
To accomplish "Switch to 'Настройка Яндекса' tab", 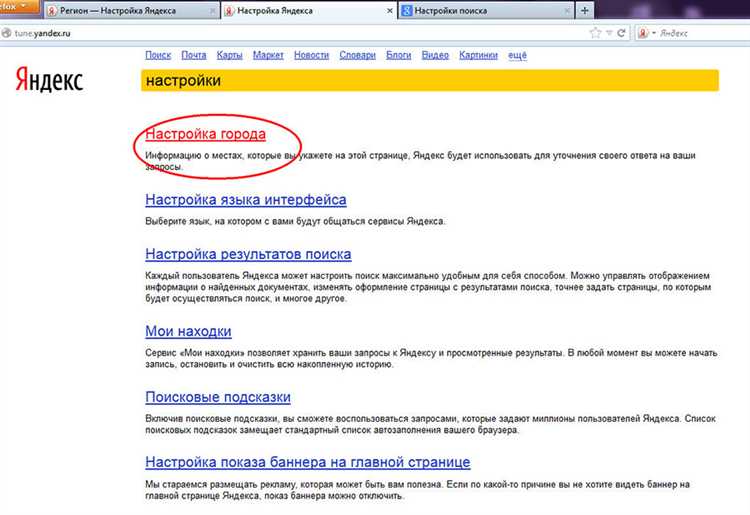I will pyautogui.click(x=309, y=11).
